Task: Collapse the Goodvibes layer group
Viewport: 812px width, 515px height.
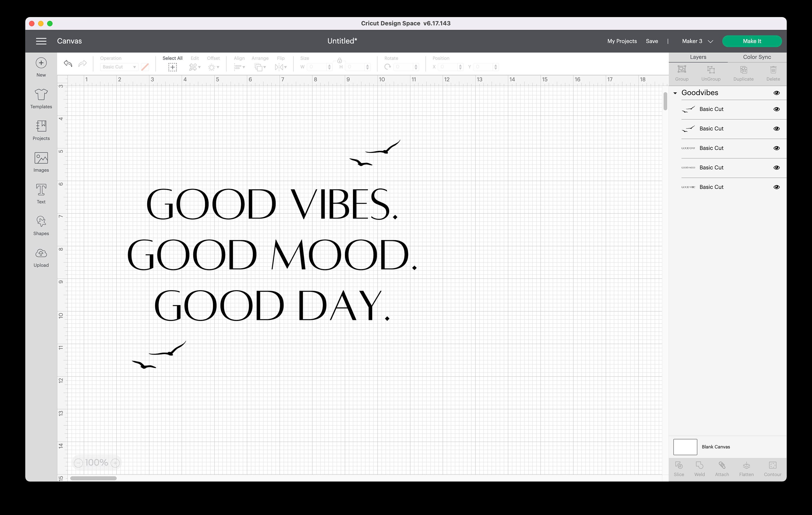Action: click(675, 93)
